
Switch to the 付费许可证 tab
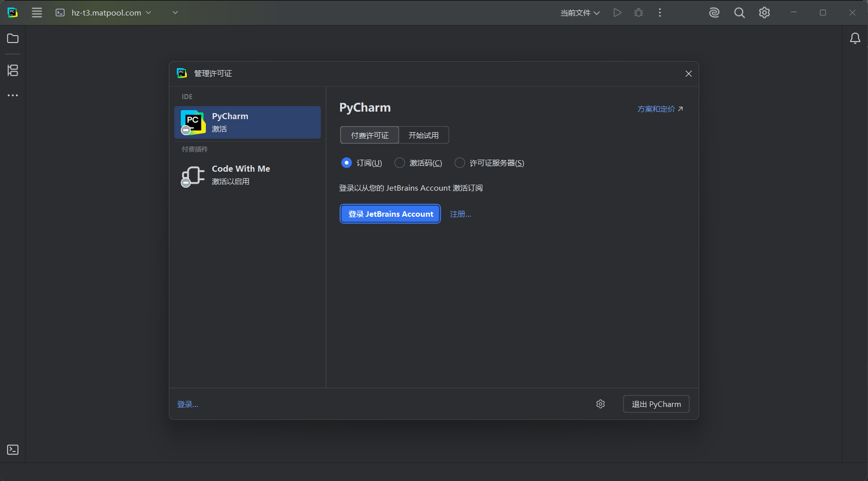point(370,135)
